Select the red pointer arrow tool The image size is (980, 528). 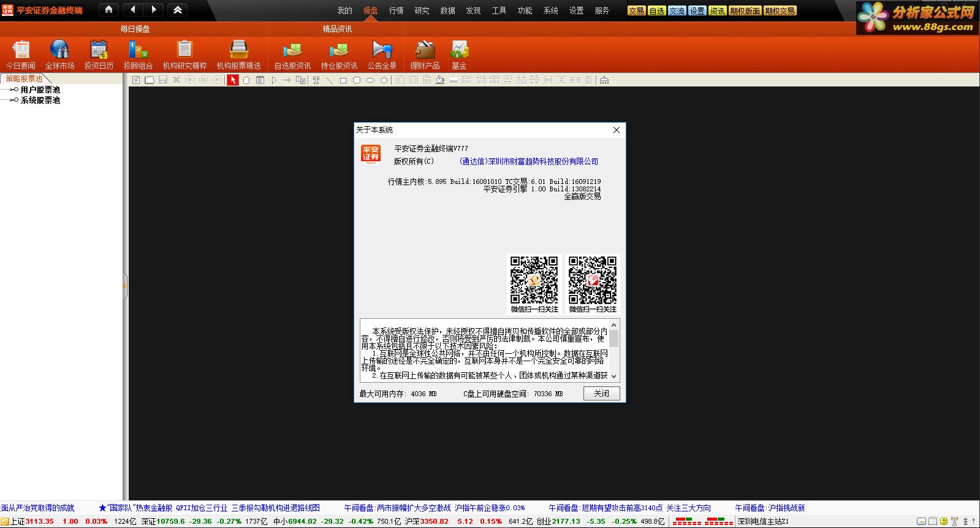233,80
